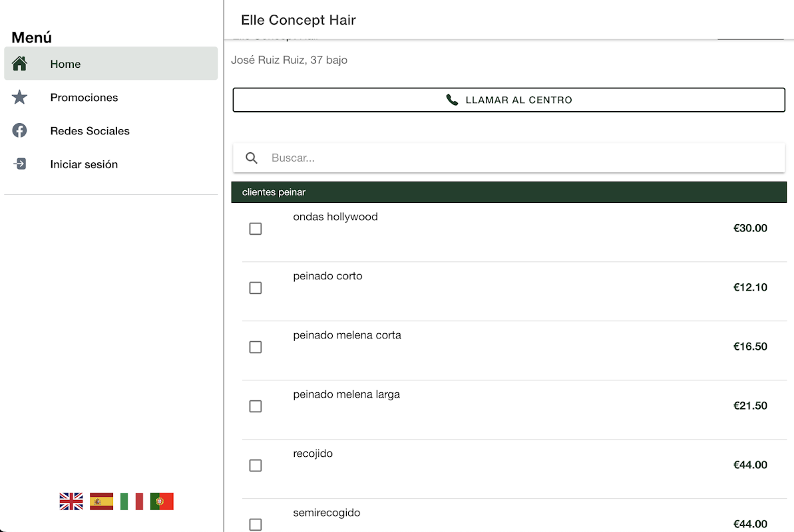This screenshot has height=532, width=794.
Task: Click the Home house icon
Action: tap(20, 64)
